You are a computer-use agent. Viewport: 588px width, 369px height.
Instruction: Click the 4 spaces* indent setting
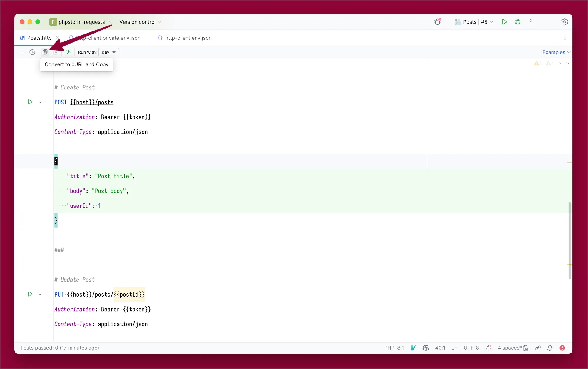[x=510, y=348]
